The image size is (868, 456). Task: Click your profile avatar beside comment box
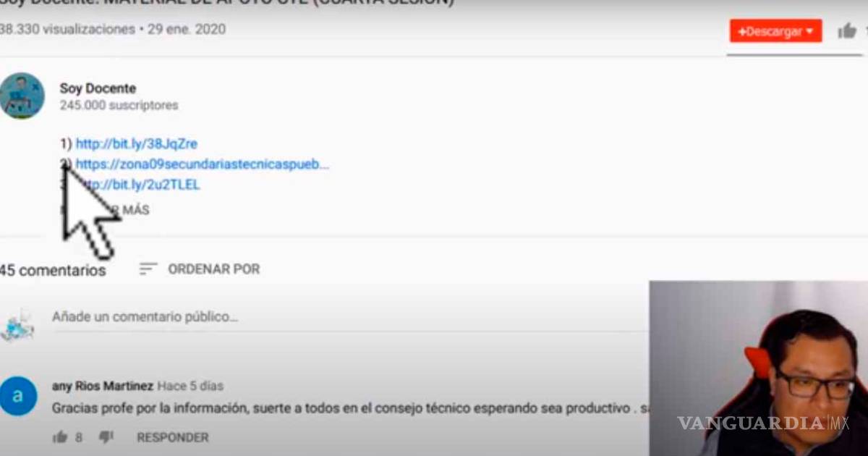(17, 326)
